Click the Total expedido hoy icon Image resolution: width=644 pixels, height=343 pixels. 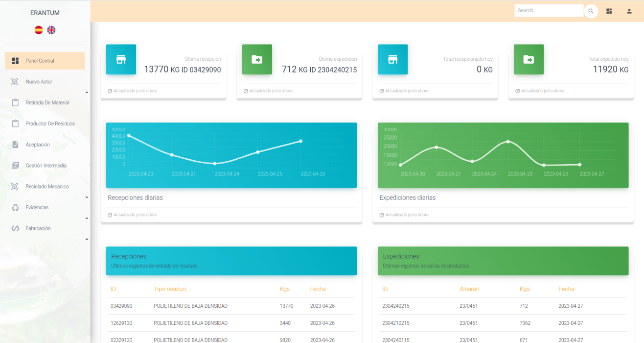click(529, 60)
